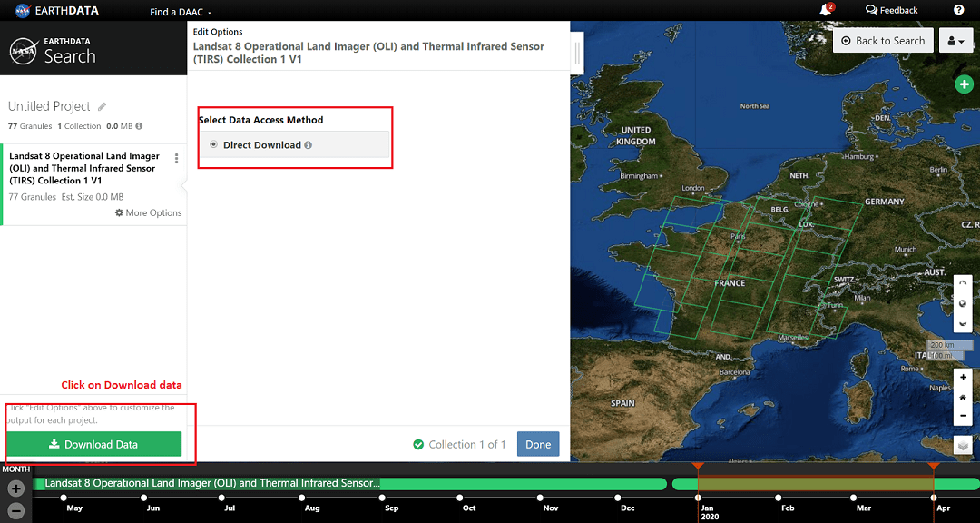
Task: Open the notifications bell
Action: click(x=827, y=10)
